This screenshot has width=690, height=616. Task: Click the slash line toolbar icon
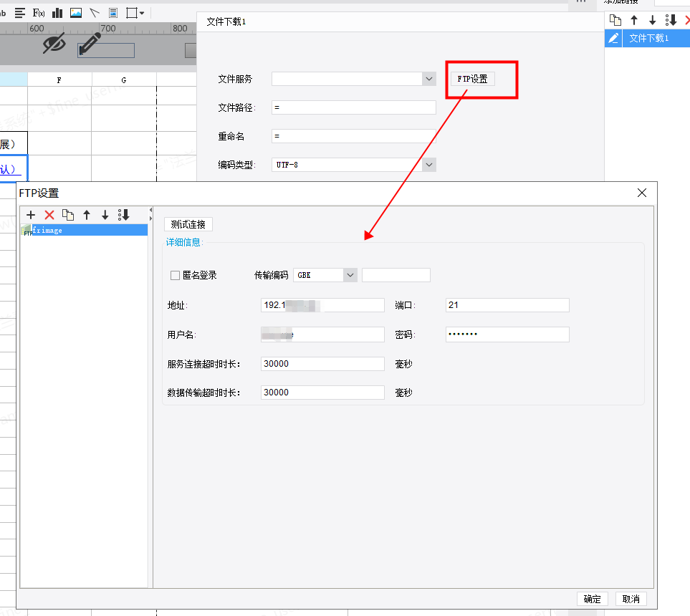pyautogui.click(x=94, y=13)
